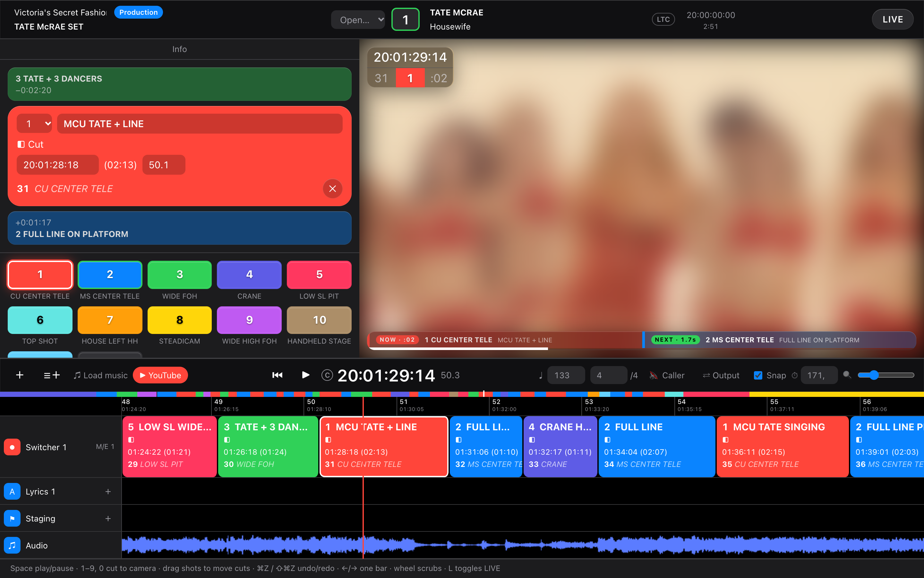
Task: Cut to camera 2 MS CENTER TELE
Action: (x=110, y=275)
